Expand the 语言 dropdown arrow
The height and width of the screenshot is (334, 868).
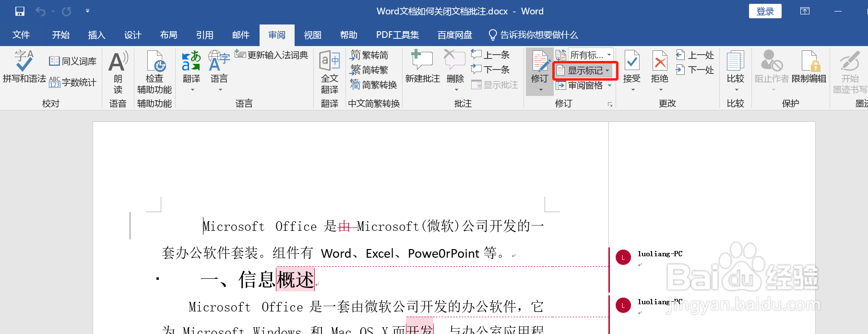click(220, 90)
